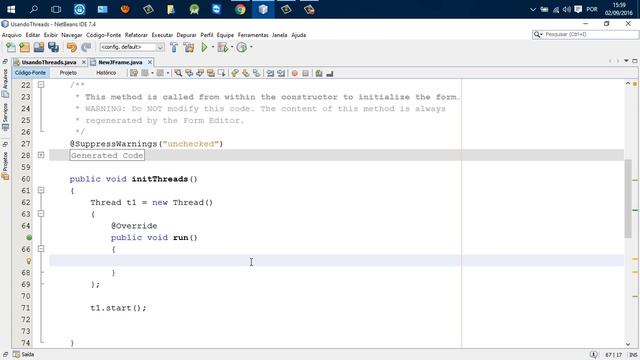Switch to Código-Fonte view

[x=31, y=73]
